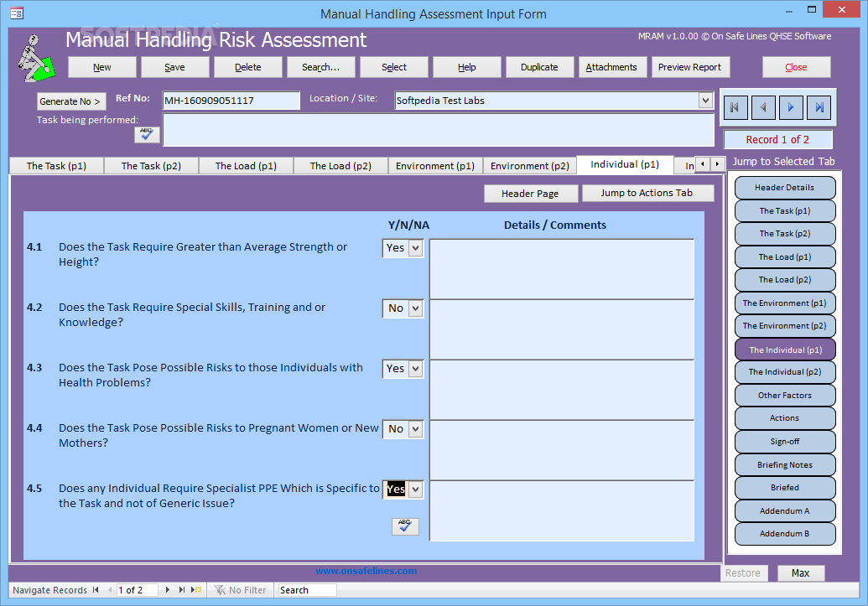The height and width of the screenshot is (606, 868).
Task: Open Help
Action: 466,67
